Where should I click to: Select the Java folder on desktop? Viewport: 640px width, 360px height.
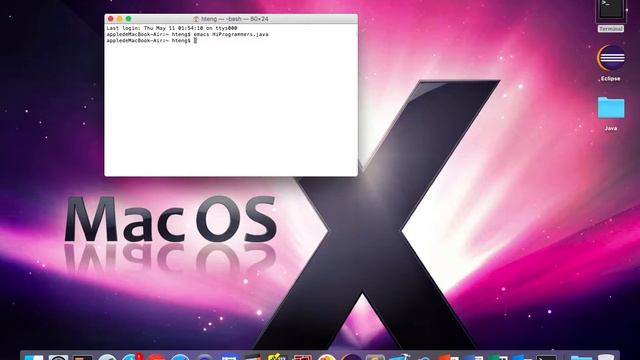click(611, 108)
